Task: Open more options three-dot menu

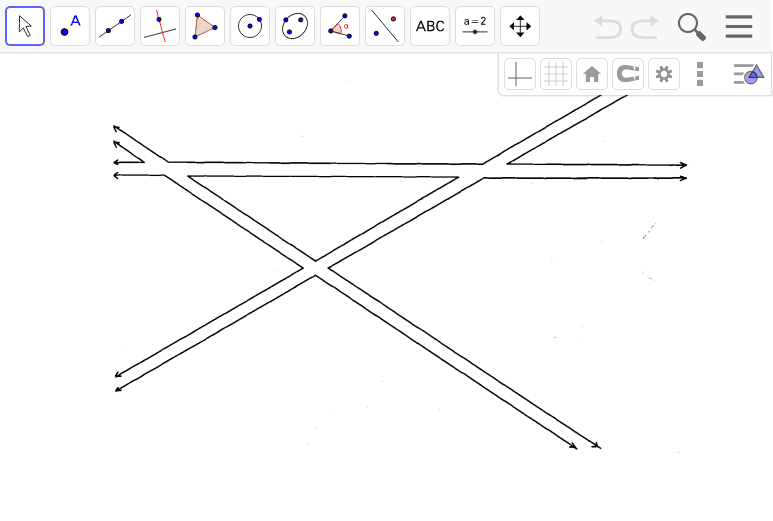Action: click(x=700, y=74)
